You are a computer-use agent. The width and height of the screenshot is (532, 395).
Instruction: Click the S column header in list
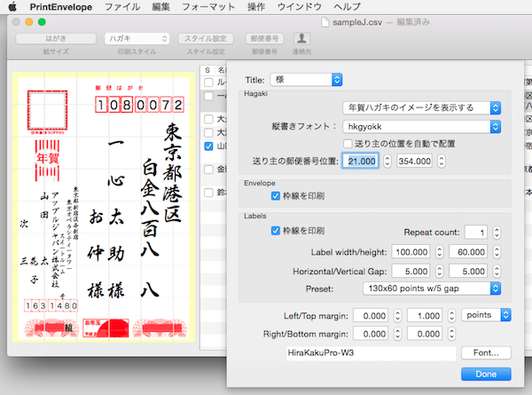[x=207, y=70]
